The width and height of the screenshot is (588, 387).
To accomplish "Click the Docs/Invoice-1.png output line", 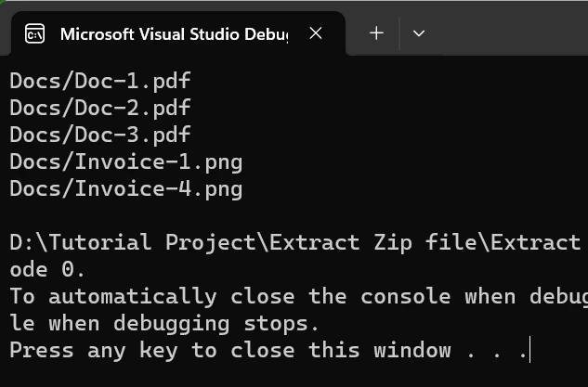I will point(126,162).
